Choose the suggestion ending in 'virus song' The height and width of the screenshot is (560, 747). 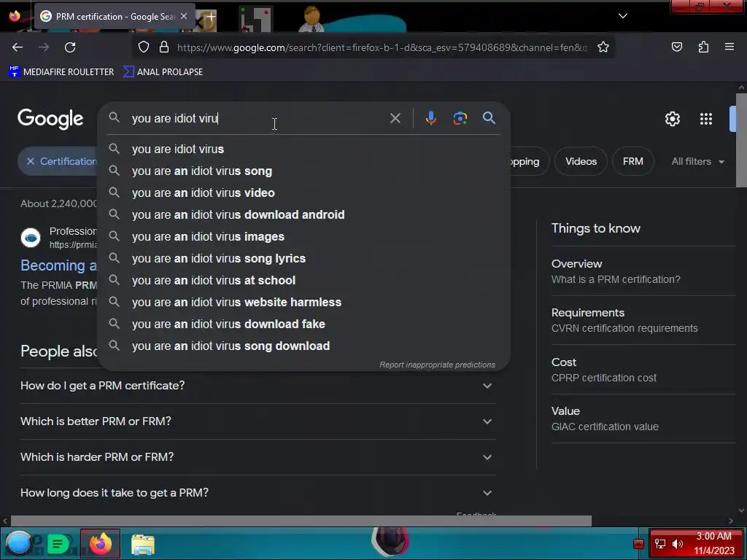click(x=304, y=171)
